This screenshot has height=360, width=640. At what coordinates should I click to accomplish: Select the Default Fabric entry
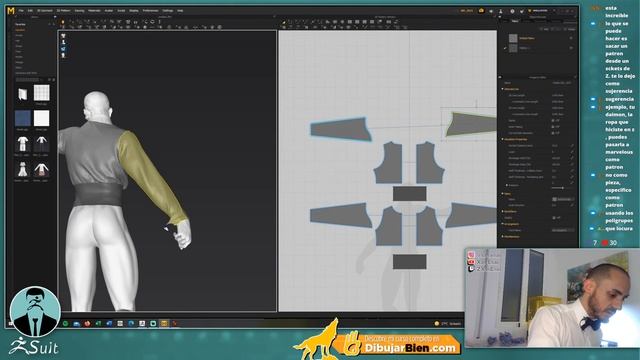click(x=527, y=38)
